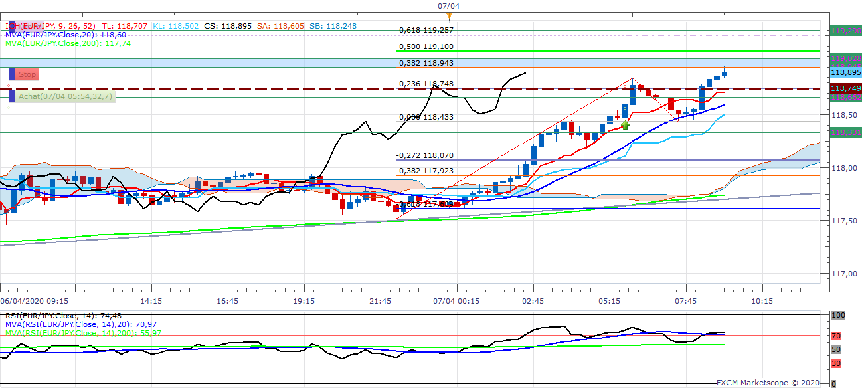The width and height of the screenshot is (868, 388).
Task: Click the blue handle beside the Achat label
Action: click(11, 96)
